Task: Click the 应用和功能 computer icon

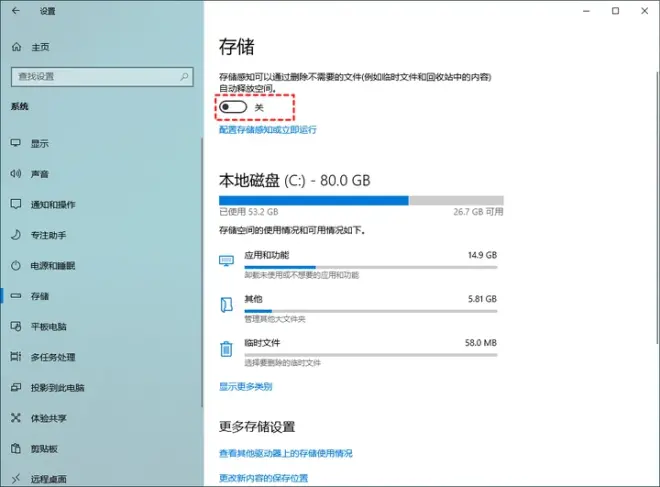Action: pos(226,261)
